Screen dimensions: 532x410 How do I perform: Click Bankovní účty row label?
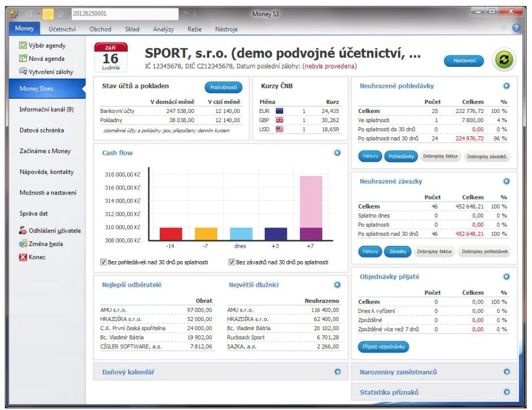coord(117,111)
